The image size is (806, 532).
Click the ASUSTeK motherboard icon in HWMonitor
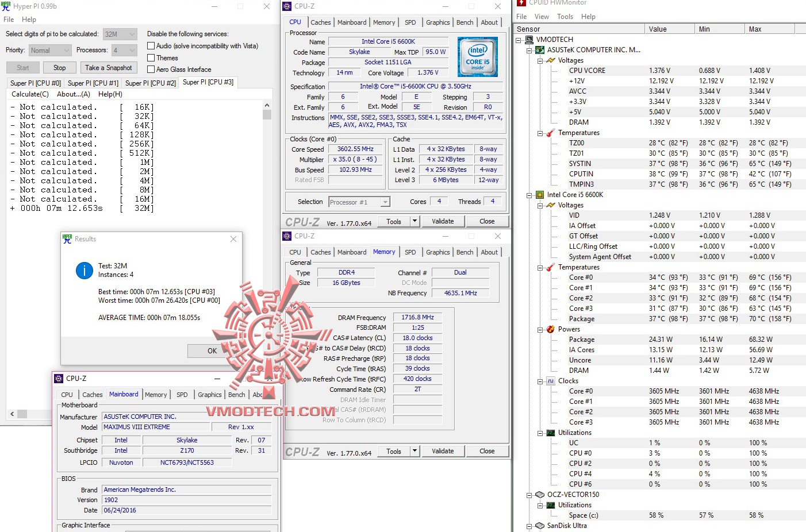(539, 49)
